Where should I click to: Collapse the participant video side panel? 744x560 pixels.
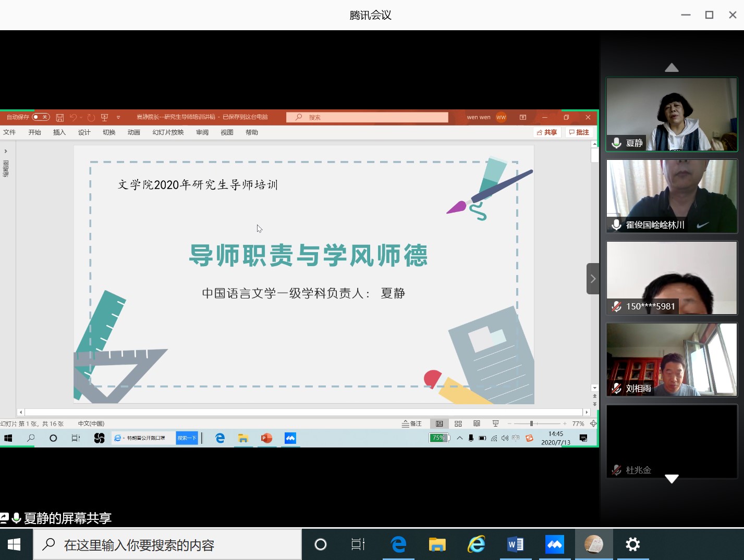(x=593, y=279)
